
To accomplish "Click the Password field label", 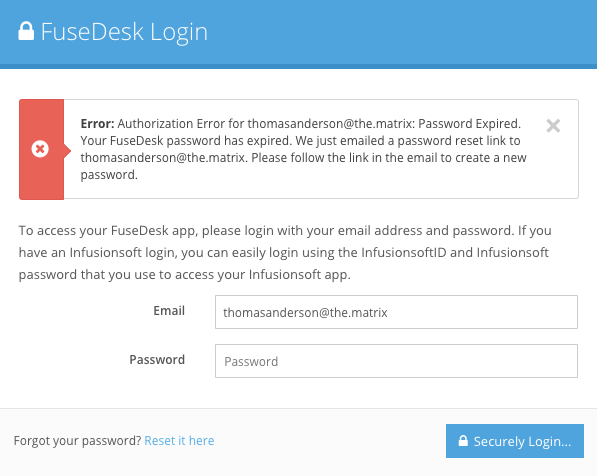I will pos(157,359).
